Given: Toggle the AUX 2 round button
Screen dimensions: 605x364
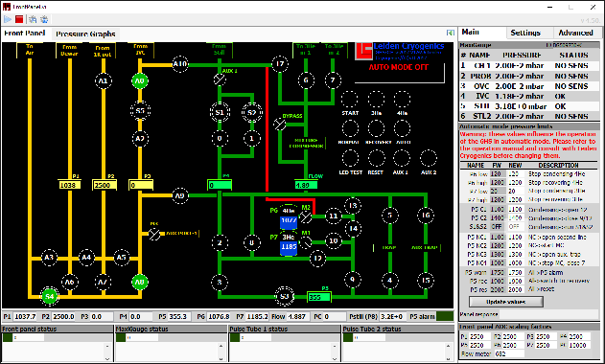Looking at the screenshot, I should (428, 158).
